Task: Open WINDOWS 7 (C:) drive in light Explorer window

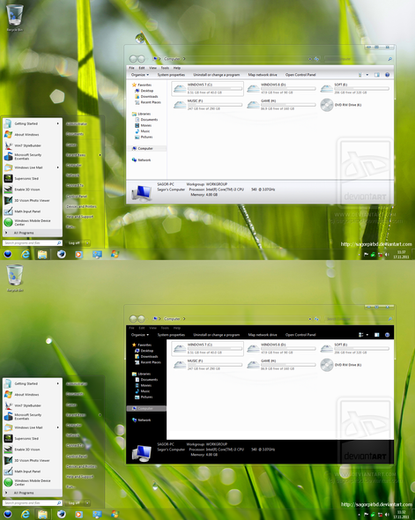Action: (207, 89)
